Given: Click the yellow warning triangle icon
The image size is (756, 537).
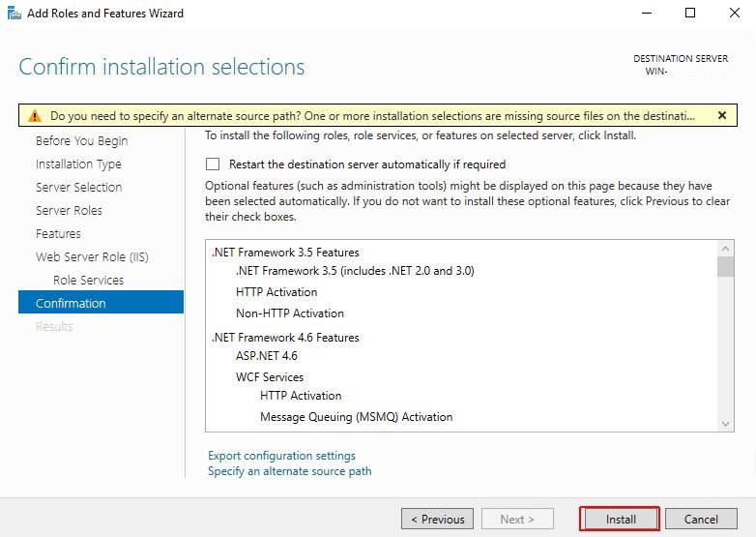Looking at the screenshot, I should pyautogui.click(x=34, y=115).
